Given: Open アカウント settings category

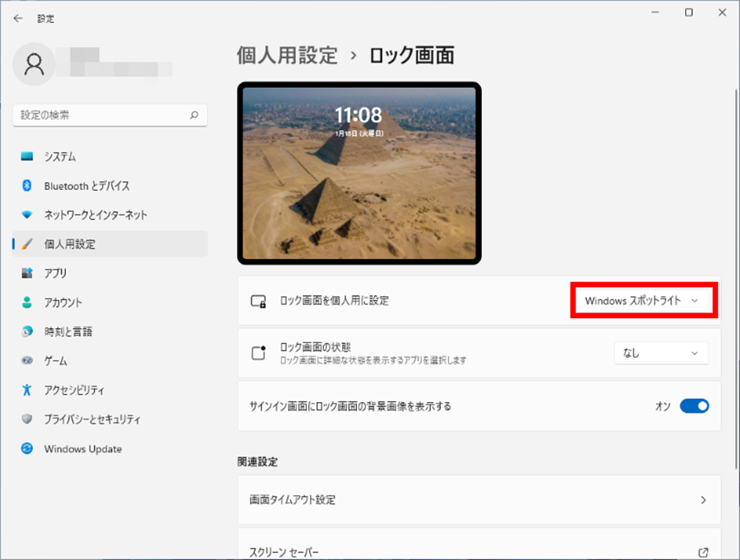Looking at the screenshot, I should [x=63, y=303].
